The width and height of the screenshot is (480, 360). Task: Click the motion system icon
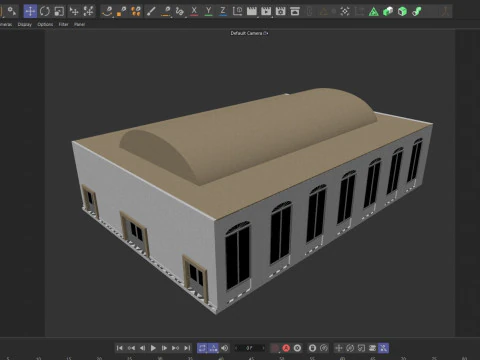[x=312, y=348]
